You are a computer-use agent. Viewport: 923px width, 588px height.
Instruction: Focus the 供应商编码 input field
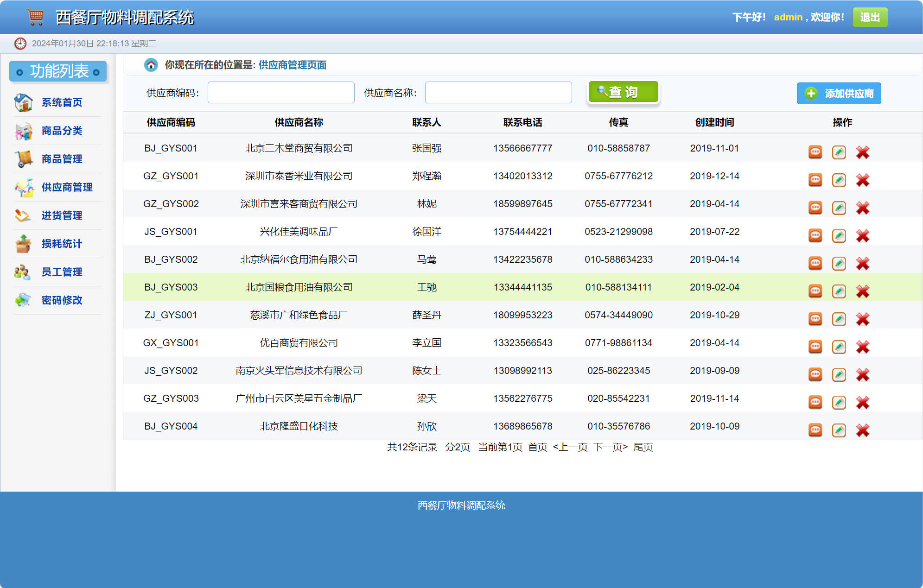click(281, 93)
